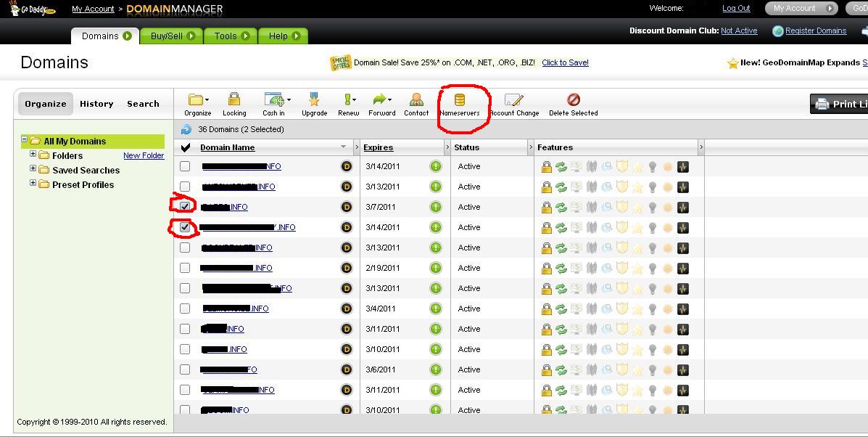Viewport: 868px width, 437px height.
Task: Click the New Folder link
Action: pos(144,155)
